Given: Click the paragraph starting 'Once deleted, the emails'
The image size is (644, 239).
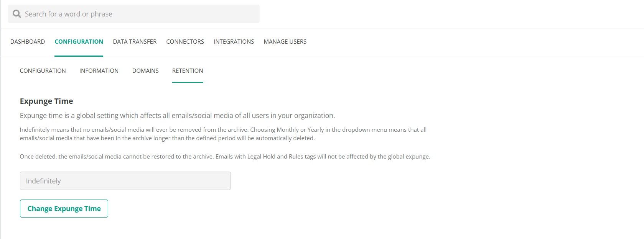Looking at the screenshot, I should [x=225, y=157].
